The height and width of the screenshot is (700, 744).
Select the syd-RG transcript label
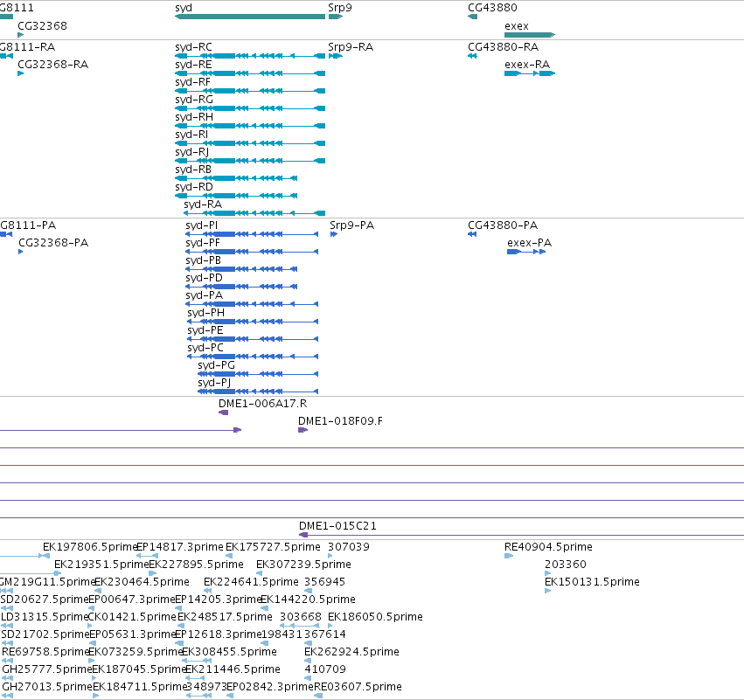[x=194, y=100]
